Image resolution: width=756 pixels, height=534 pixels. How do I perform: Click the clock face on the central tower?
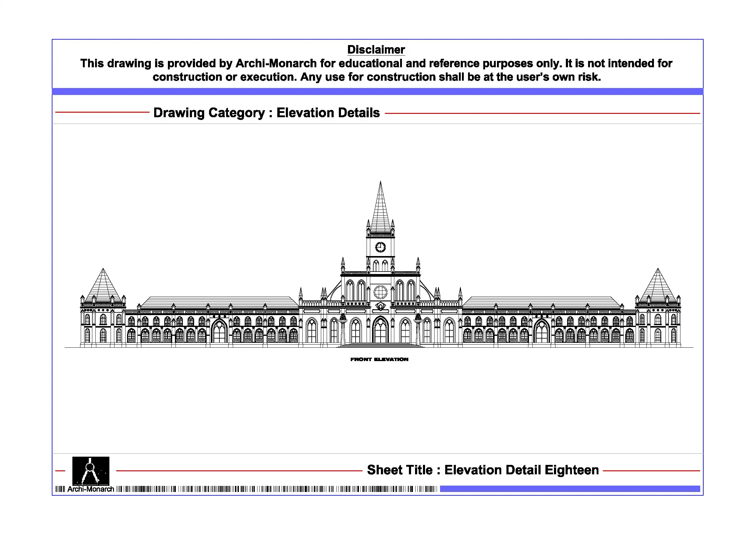(x=380, y=247)
